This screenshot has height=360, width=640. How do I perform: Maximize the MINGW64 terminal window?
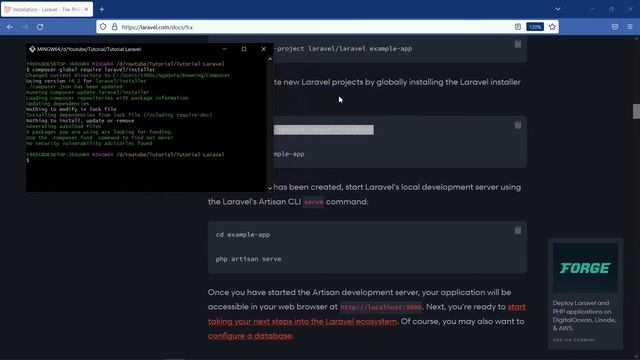244,49
